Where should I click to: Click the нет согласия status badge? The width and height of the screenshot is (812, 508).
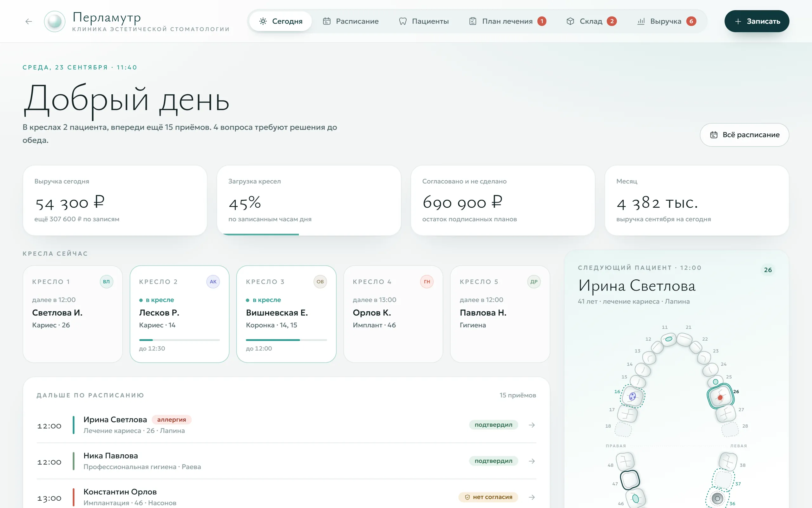(488, 497)
